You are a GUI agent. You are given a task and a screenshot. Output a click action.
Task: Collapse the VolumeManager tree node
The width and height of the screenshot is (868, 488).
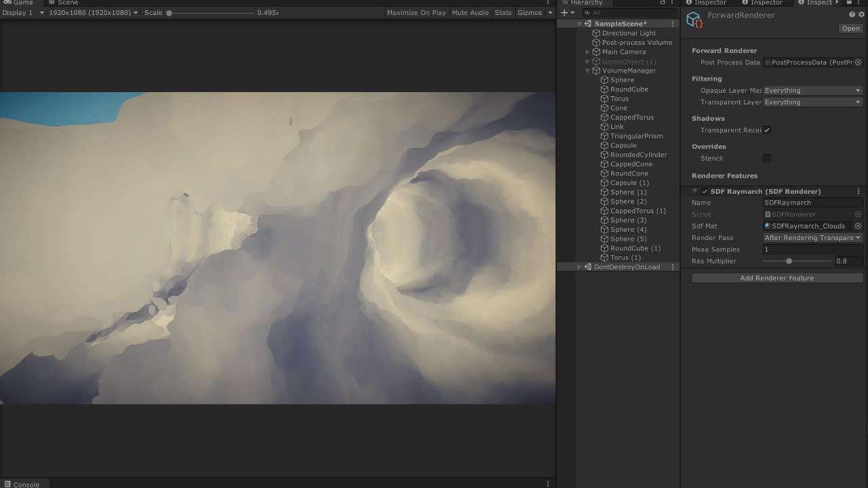588,70
